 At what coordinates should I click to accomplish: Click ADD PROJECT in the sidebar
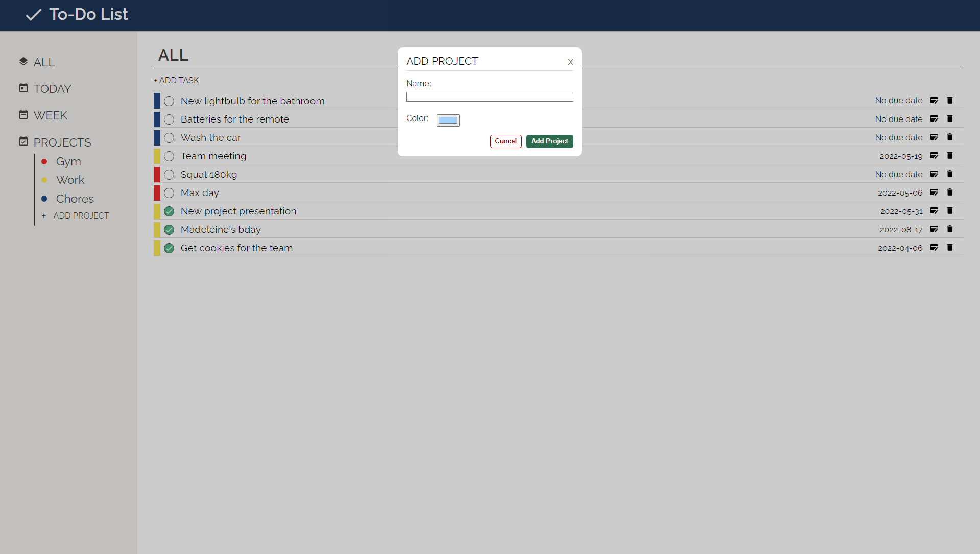coord(81,216)
